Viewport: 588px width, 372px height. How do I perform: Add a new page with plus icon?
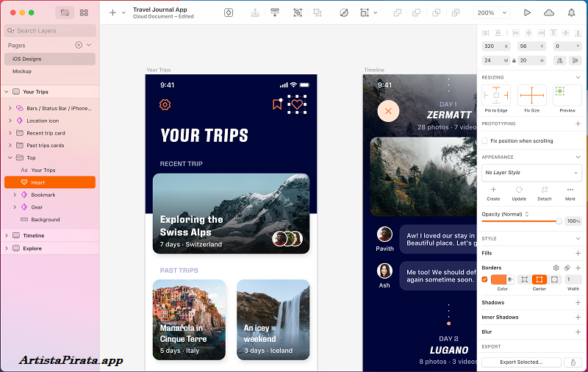[79, 45]
